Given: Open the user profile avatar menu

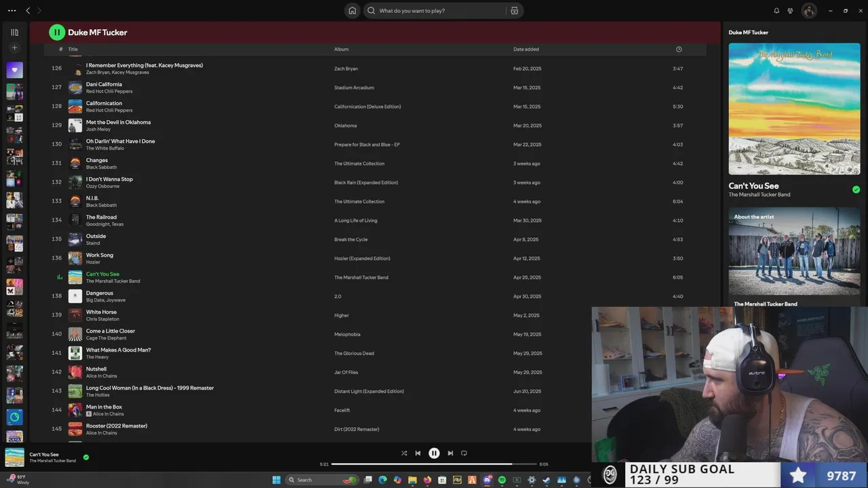Looking at the screenshot, I should pos(809,11).
